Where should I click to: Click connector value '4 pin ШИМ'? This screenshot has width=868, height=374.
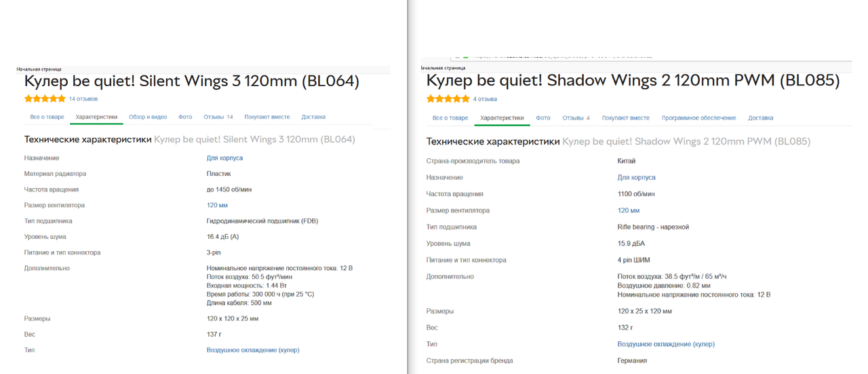pyautogui.click(x=635, y=260)
